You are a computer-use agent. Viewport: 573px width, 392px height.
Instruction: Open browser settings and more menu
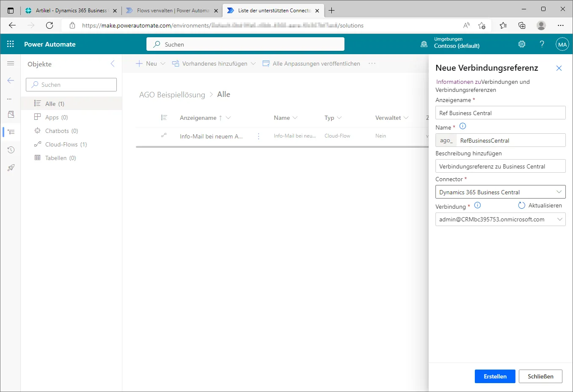click(561, 25)
